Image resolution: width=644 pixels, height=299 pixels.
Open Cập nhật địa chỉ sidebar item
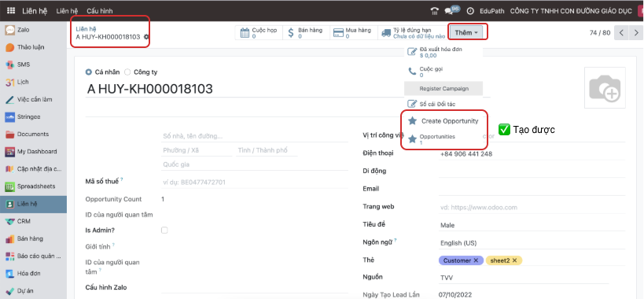33,169
